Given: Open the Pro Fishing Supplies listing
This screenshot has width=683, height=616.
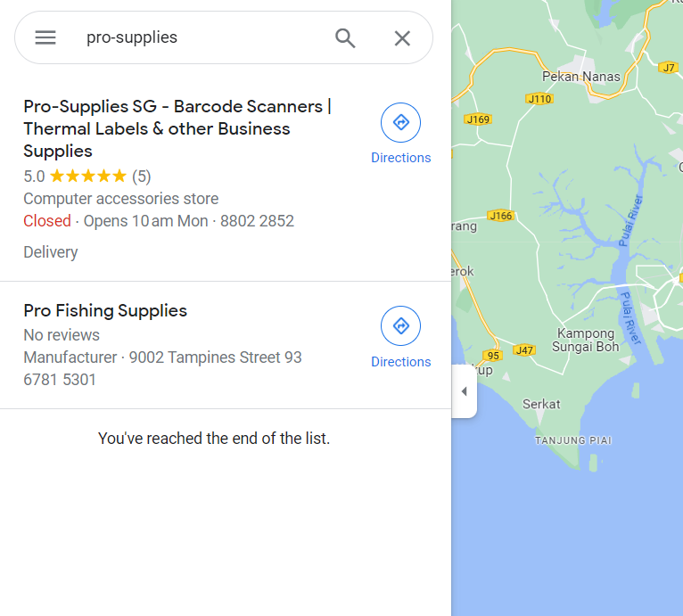Looking at the screenshot, I should (x=105, y=310).
